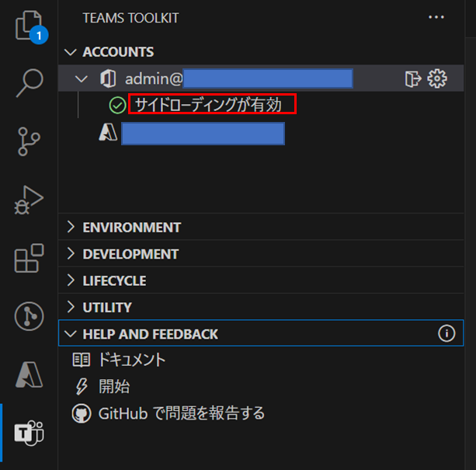Click the Teams Toolkit more actions ellipsis
Image resolution: width=476 pixels, height=470 pixels.
coord(436,17)
